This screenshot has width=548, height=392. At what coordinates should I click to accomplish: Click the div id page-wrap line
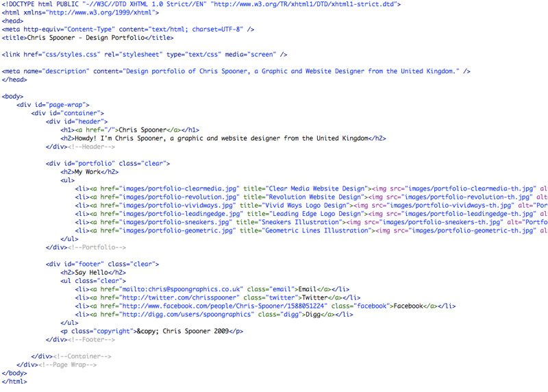coord(53,105)
